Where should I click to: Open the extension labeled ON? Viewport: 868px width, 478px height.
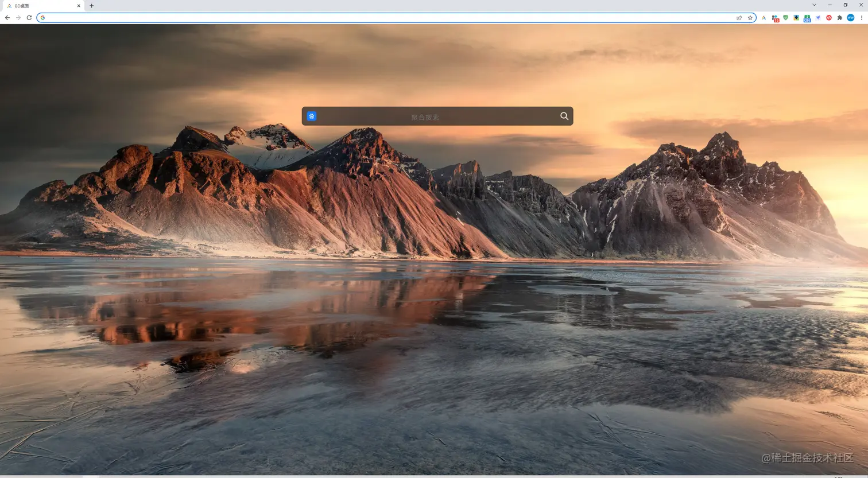pos(807,18)
